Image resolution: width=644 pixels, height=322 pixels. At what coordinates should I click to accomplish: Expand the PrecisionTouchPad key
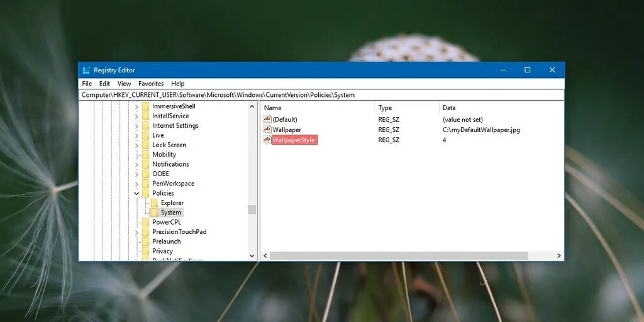(136, 232)
